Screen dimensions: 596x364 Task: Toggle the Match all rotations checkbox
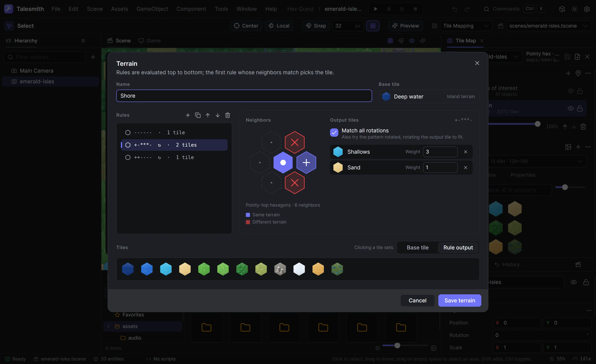point(334,132)
